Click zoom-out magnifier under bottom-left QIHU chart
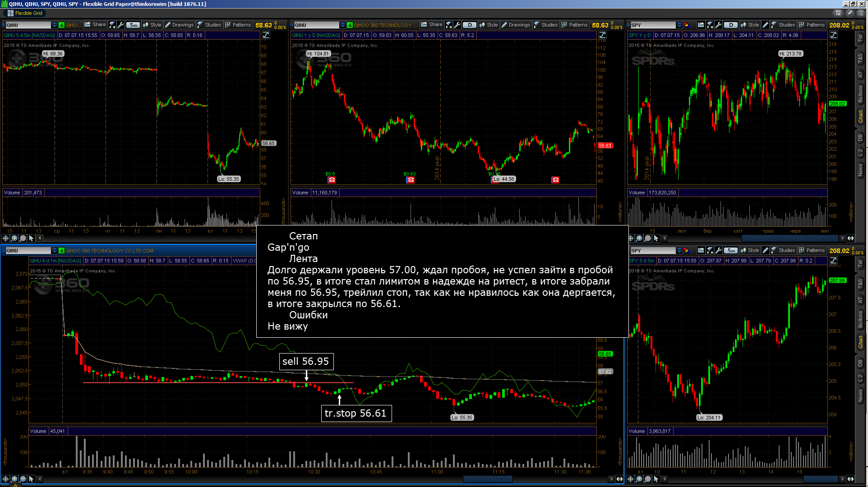 click(23, 479)
